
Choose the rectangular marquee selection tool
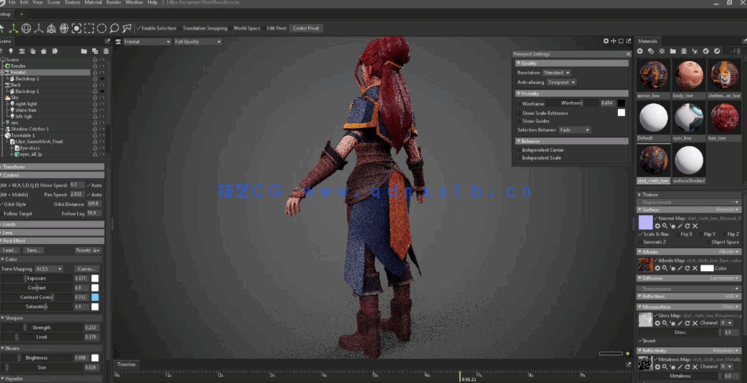(x=89, y=28)
